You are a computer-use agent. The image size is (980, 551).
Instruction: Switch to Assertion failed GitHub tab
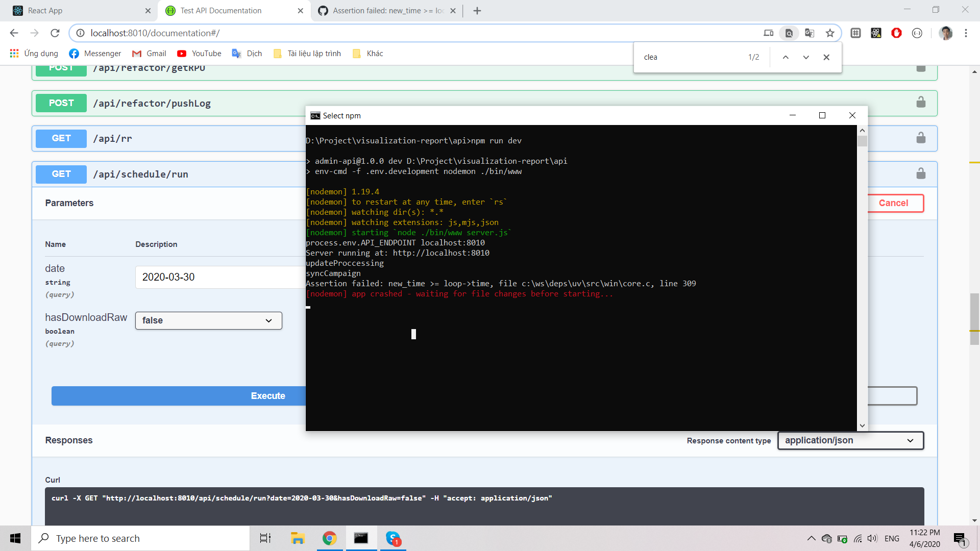(387, 11)
